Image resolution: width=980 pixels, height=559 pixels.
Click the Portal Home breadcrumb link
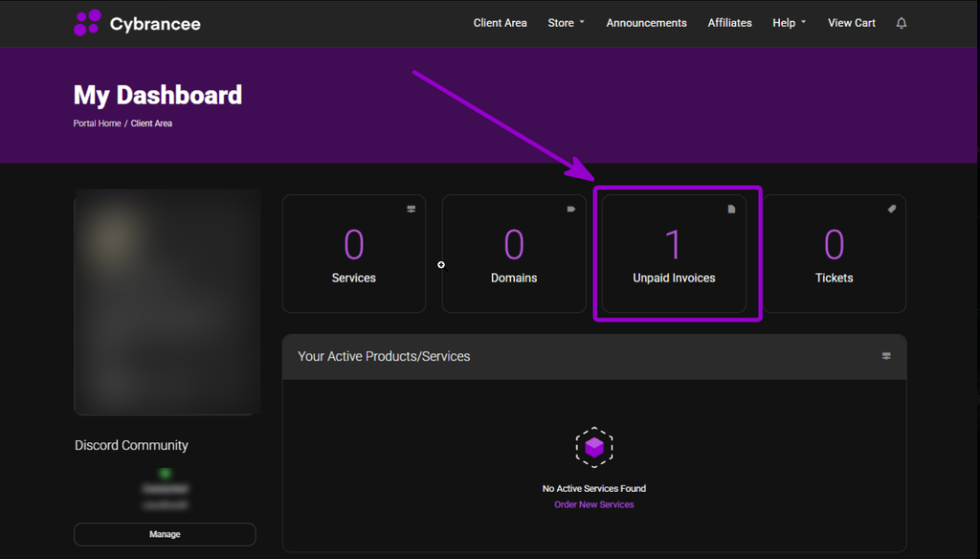pos(97,123)
